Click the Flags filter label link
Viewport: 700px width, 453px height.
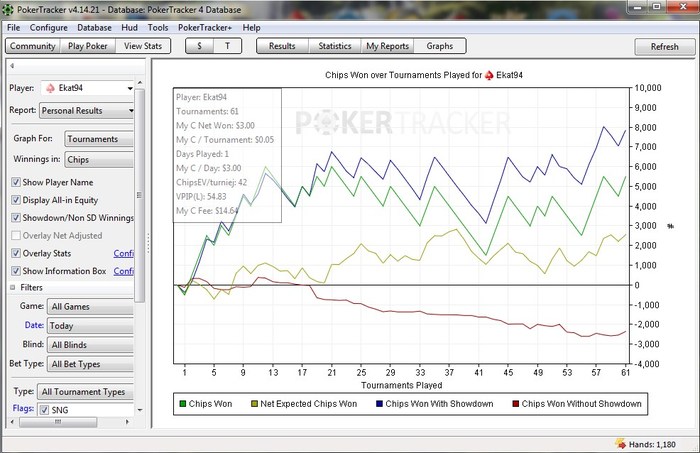pyautogui.click(x=23, y=408)
